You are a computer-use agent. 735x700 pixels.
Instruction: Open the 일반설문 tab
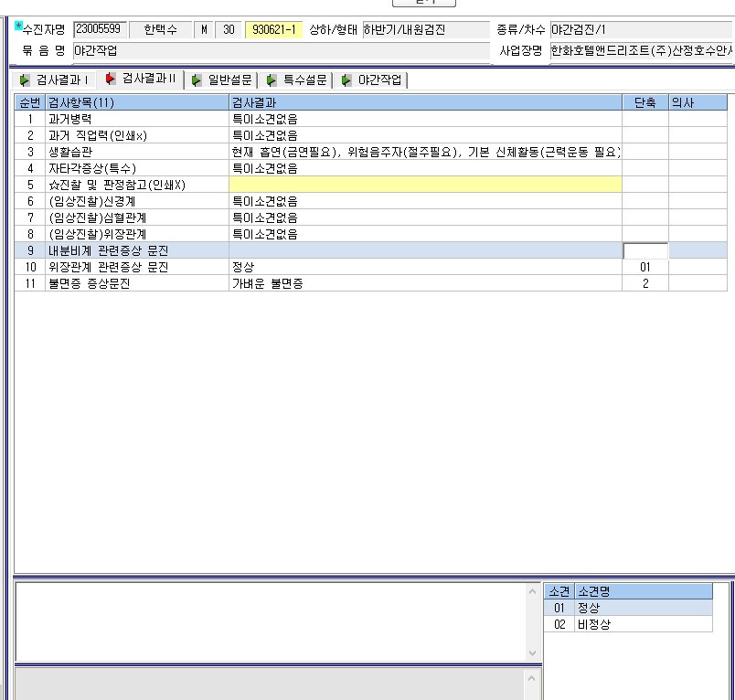(222, 80)
